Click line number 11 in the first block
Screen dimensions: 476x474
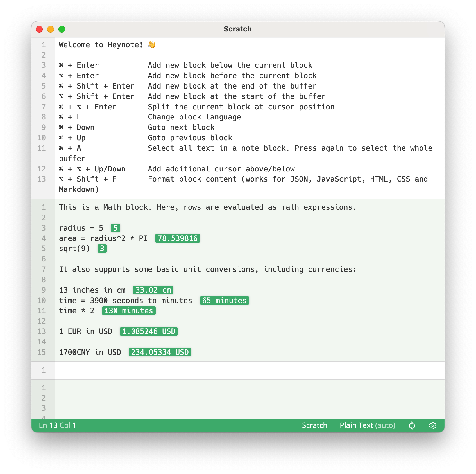pos(42,148)
